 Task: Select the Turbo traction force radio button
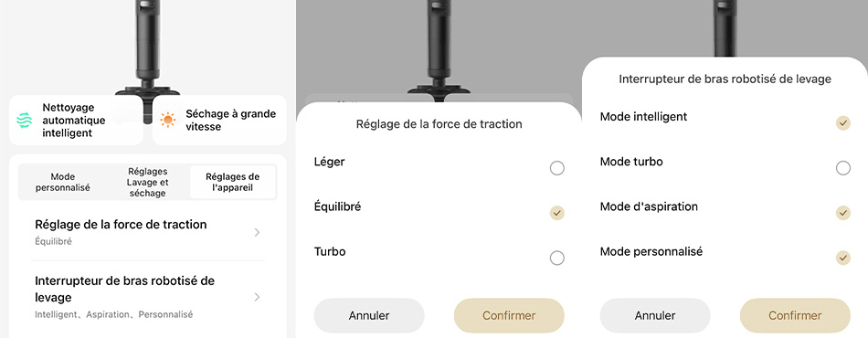(557, 258)
